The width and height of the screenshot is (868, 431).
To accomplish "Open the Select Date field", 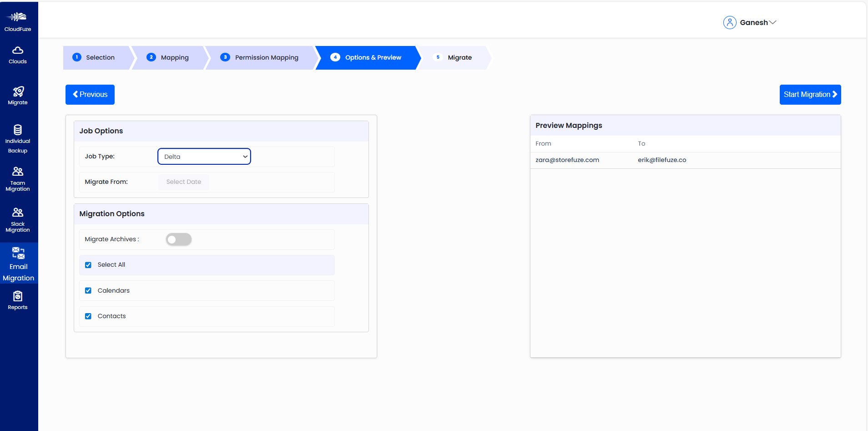I will (183, 182).
